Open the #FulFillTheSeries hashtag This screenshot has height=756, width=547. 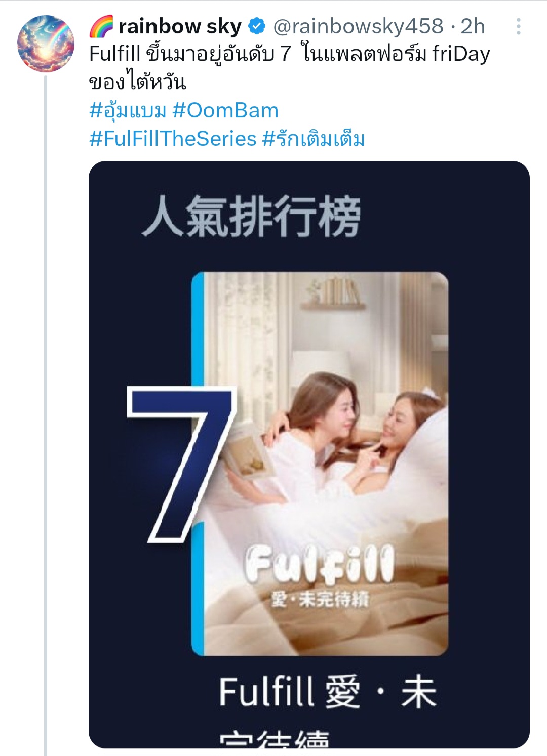coord(173,139)
